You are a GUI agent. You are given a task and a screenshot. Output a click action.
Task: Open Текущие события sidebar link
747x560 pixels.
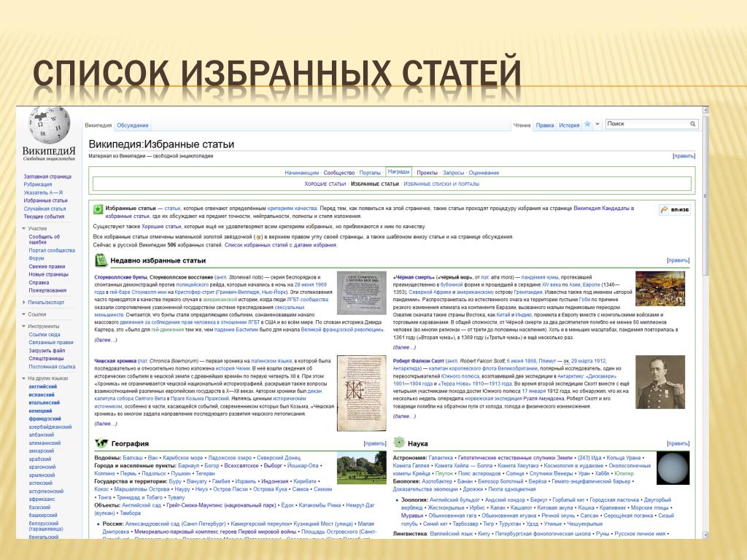(x=44, y=217)
